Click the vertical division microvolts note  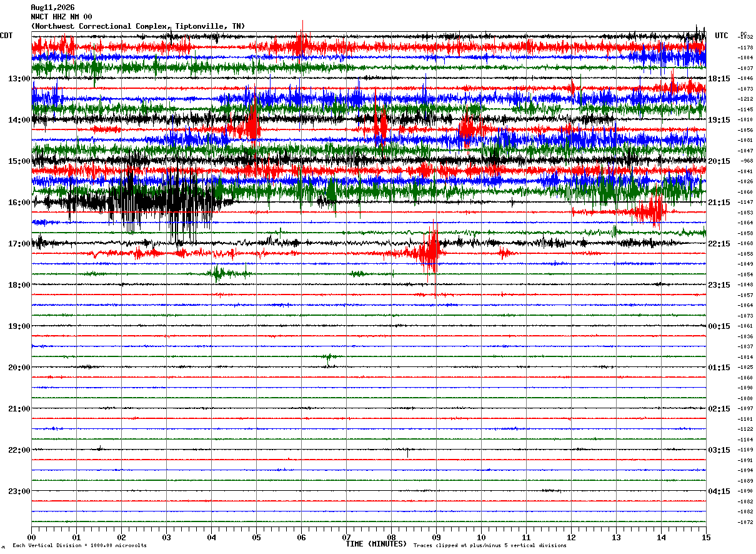click(80, 546)
